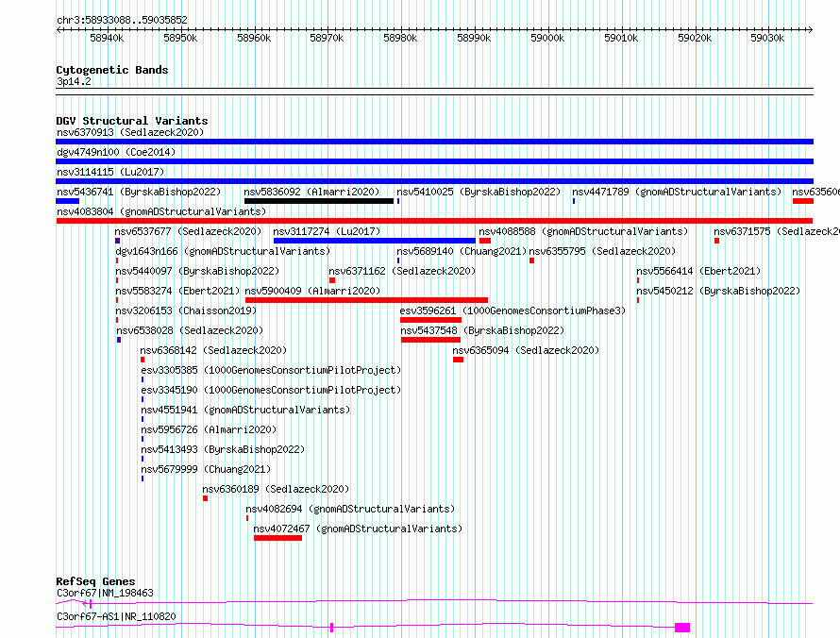Click nsv4072467 (gnomADStructuralVariants) label
Viewport: 840px width, 638px height.
point(358,529)
